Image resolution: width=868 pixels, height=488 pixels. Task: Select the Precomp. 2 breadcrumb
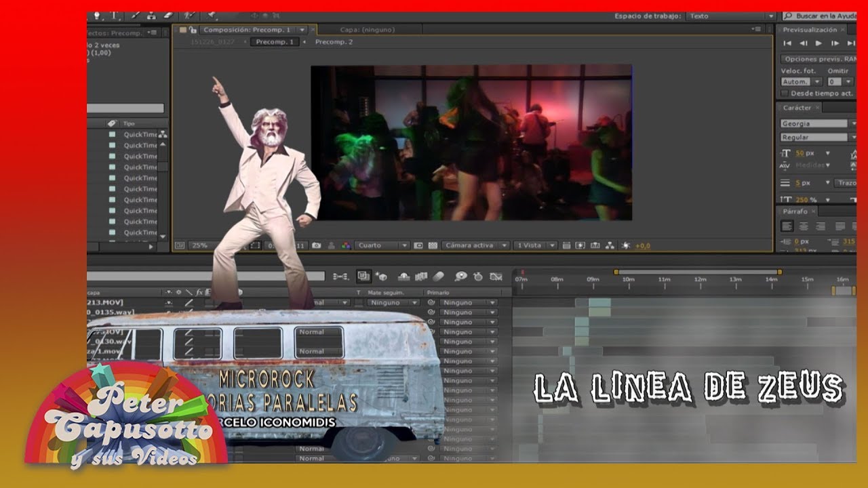pyautogui.click(x=334, y=42)
